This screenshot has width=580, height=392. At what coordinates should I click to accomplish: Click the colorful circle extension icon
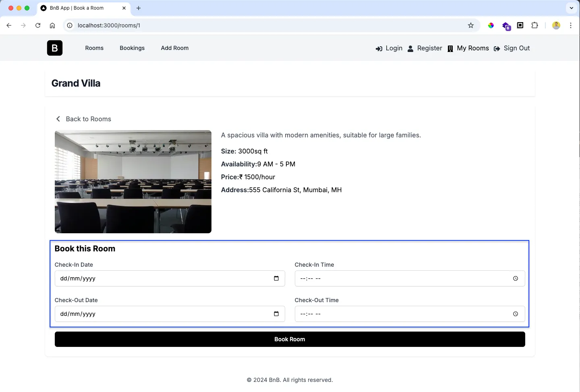coord(491,25)
